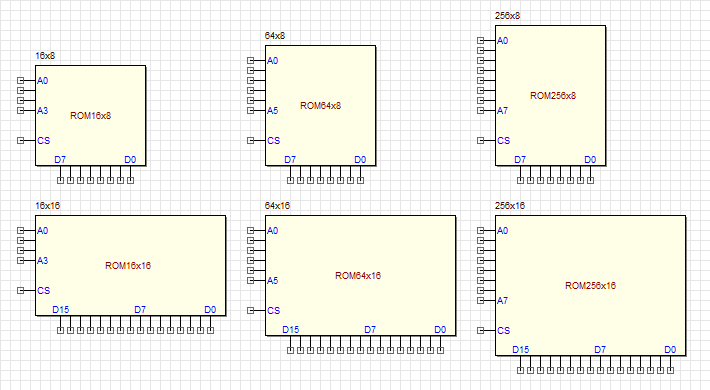The width and height of the screenshot is (710, 390).
Task: Select the ROM256x16 component body
Action: [590, 285]
